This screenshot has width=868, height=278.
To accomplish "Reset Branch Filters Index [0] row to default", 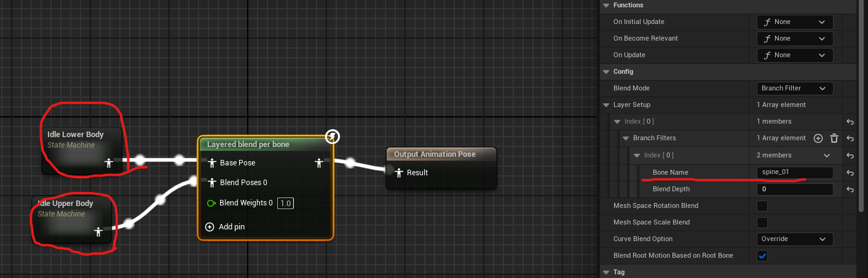I will coord(850,156).
